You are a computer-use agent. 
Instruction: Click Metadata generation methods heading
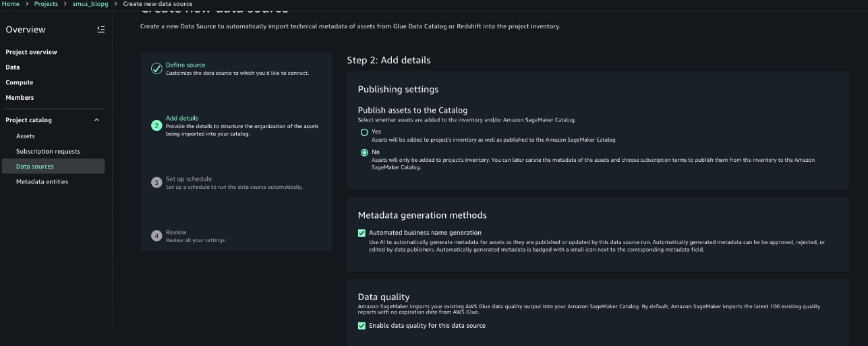[x=422, y=215]
